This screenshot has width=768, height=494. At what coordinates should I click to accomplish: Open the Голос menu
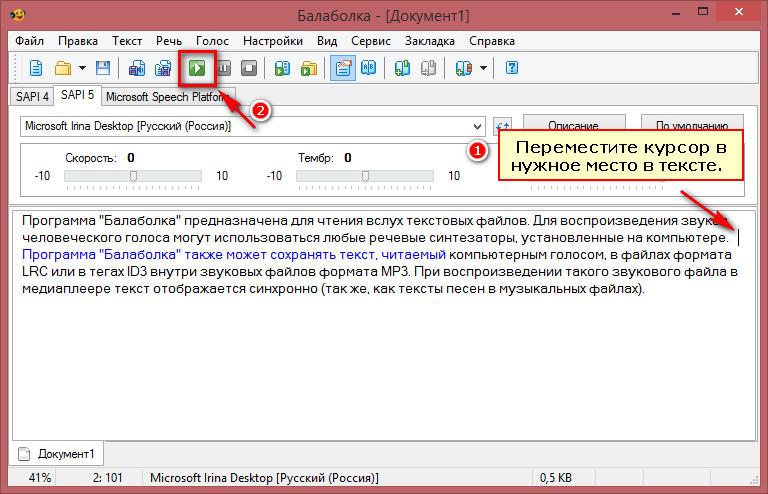click(212, 41)
